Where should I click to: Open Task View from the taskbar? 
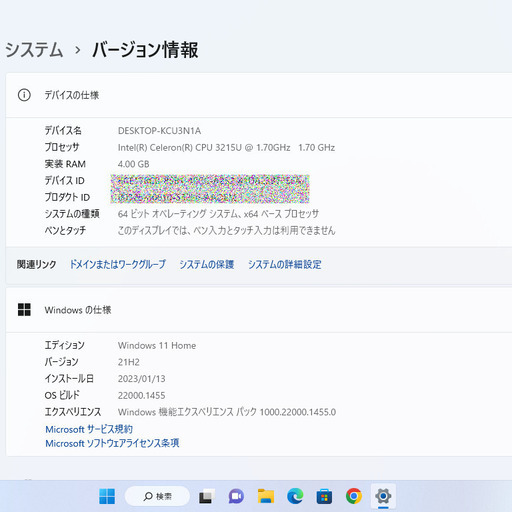tap(207, 497)
